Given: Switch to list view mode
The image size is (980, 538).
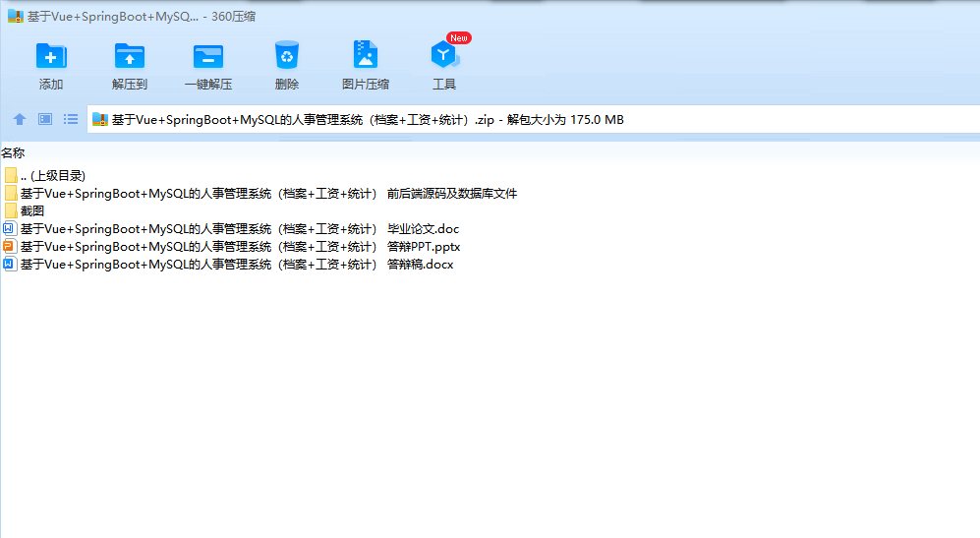Looking at the screenshot, I should pyautogui.click(x=71, y=119).
